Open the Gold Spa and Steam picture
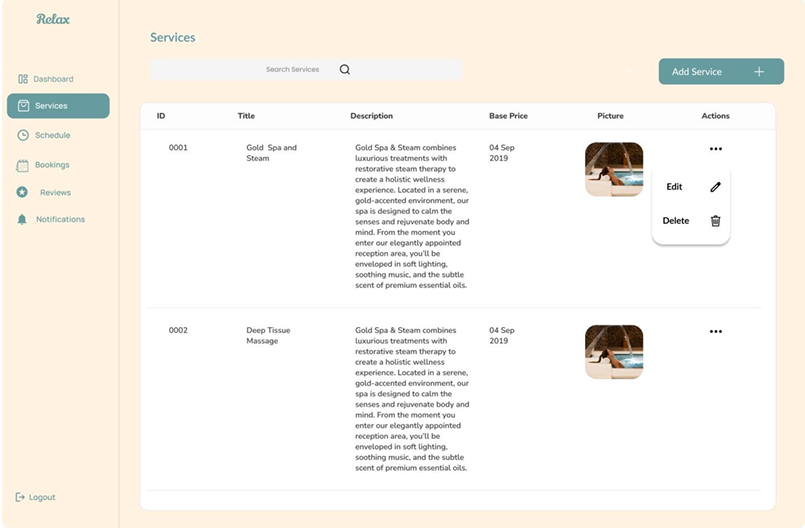805x528 pixels. 614,169
